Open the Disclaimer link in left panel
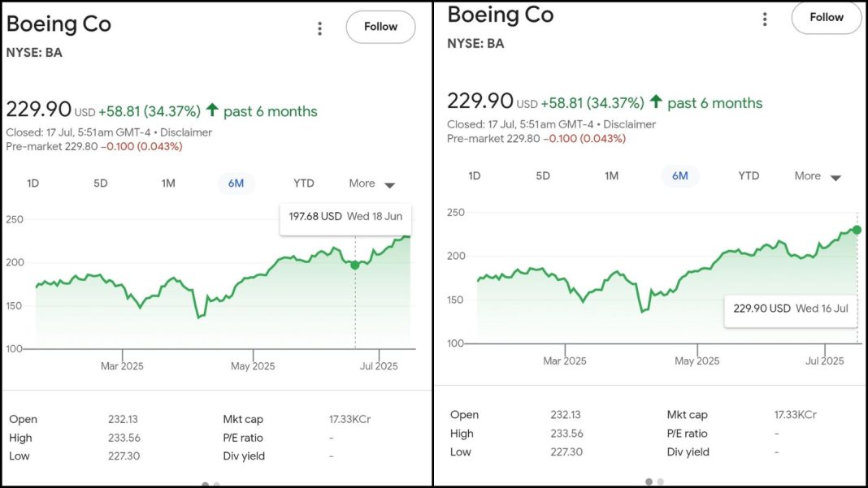 tap(186, 132)
